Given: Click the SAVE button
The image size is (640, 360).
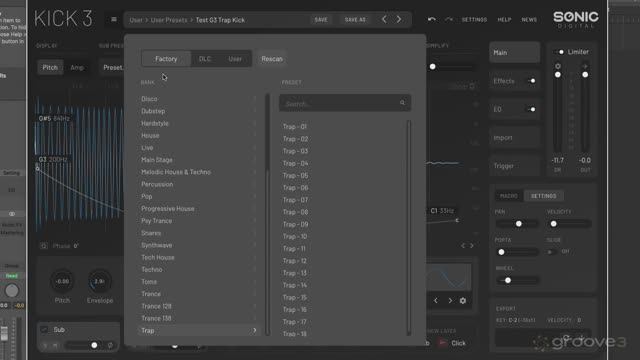Looking at the screenshot, I should tap(321, 20).
